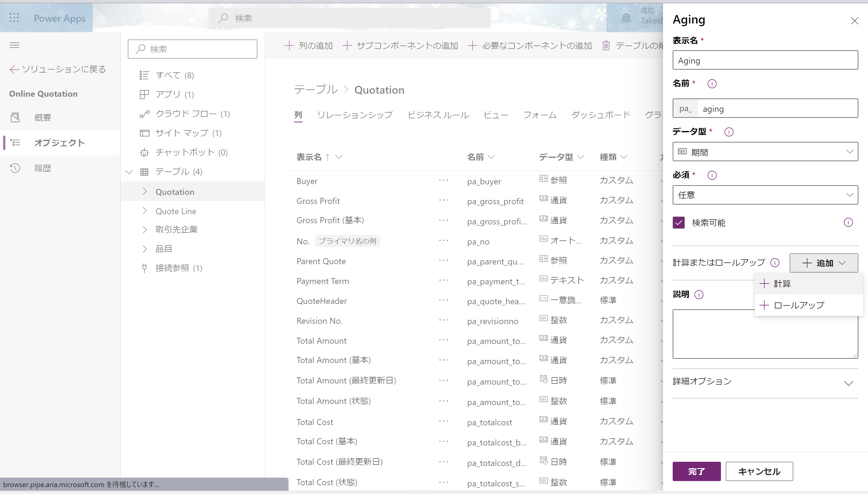Select オブジェクト in left navigation
Viewport: 868px width, 494px height.
pyautogui.click(x=60, y=143)
